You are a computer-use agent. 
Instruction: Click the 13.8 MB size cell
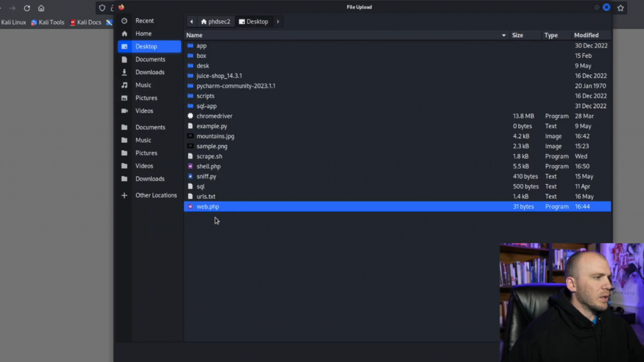click(523, 116)
